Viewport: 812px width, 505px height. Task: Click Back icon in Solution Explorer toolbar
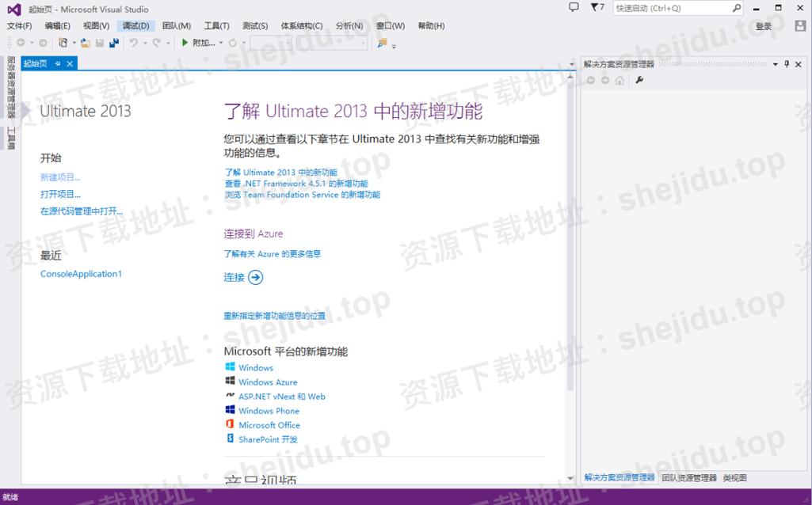590,80
